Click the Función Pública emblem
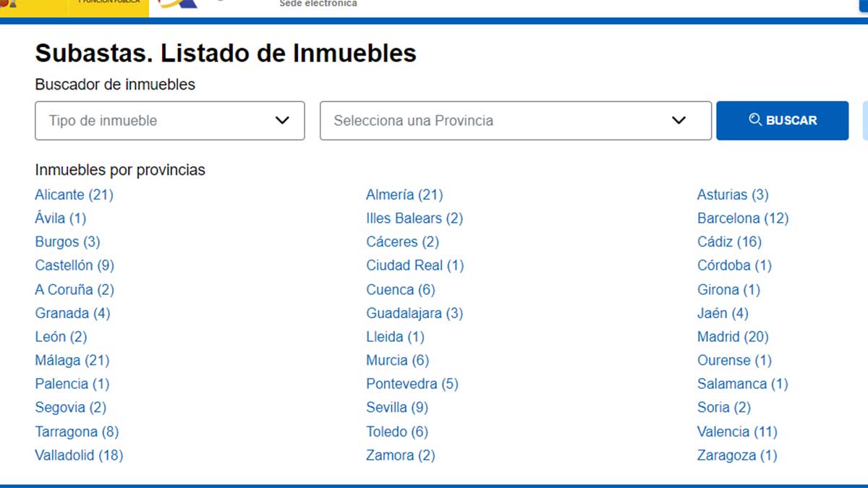Screen dimensions: 868x488 point(109,4)
